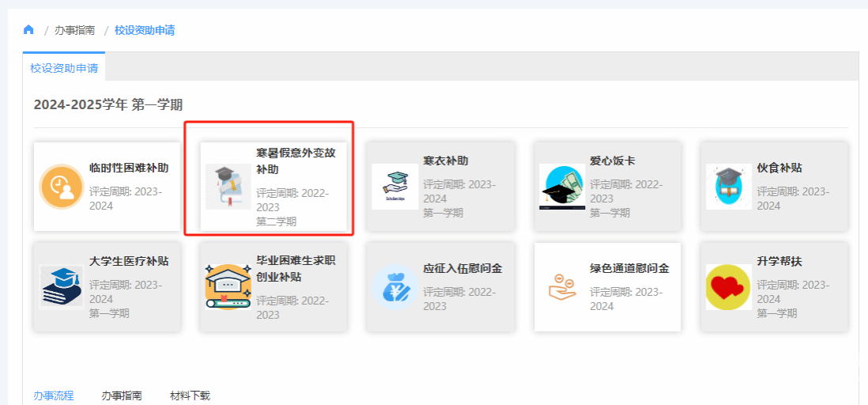Click the home icon in breadcrumb
This screenshot has width=868, height=405.
coord(28,30)
